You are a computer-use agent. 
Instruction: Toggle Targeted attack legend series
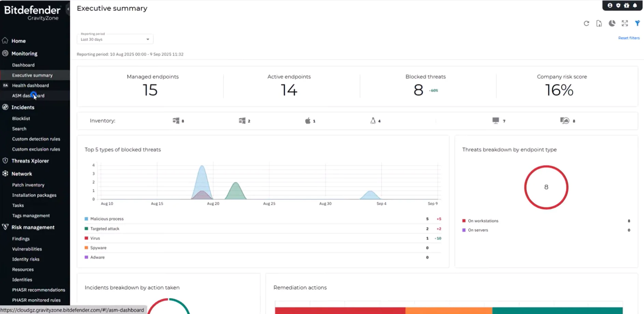coord(105,229)
